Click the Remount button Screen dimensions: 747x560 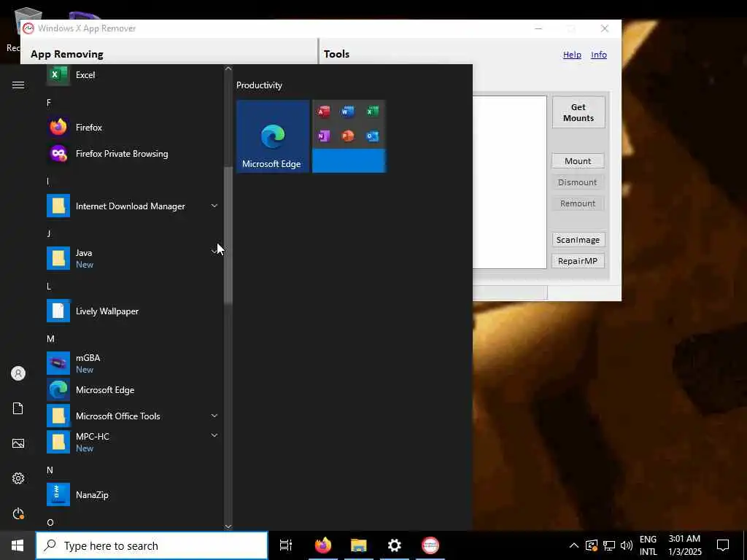(578, 203)
